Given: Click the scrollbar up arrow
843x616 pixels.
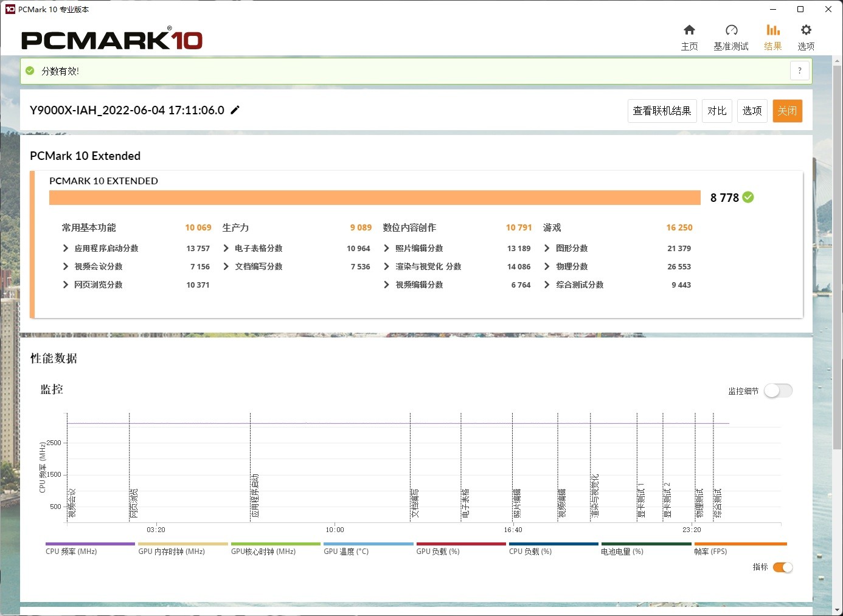Looking at the screenshot, I should (x=837, y=60).
